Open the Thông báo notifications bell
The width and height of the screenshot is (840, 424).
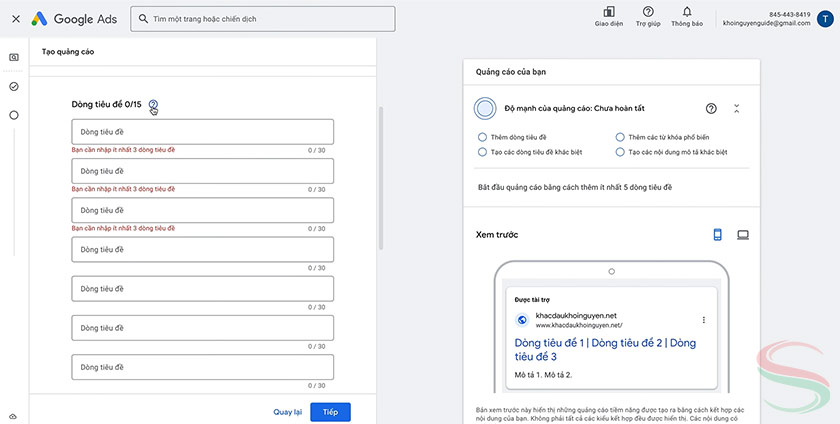686,12
